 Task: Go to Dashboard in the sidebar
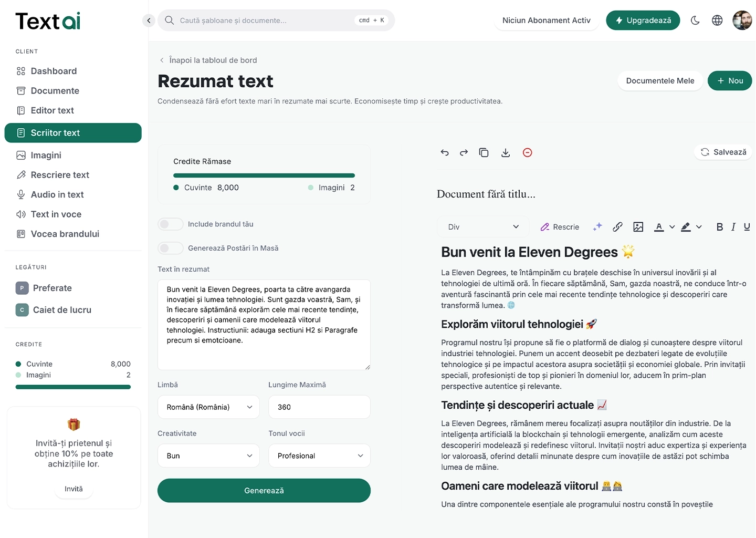(x=54, y=71)
